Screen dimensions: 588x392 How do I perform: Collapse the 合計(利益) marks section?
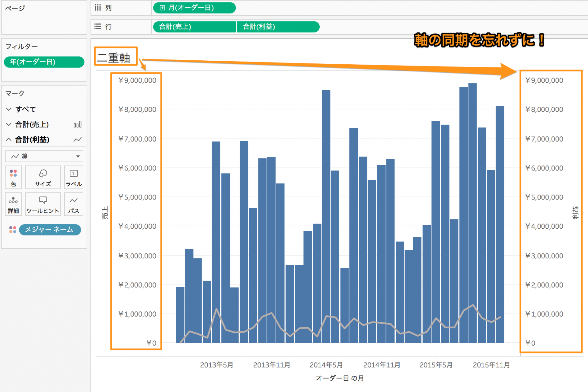tap(9, 140)
